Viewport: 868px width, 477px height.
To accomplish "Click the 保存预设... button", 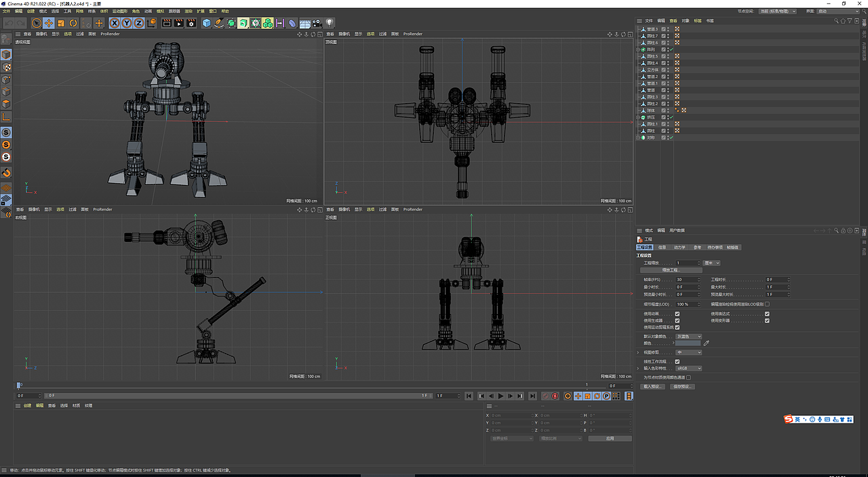I will point(682,386).
